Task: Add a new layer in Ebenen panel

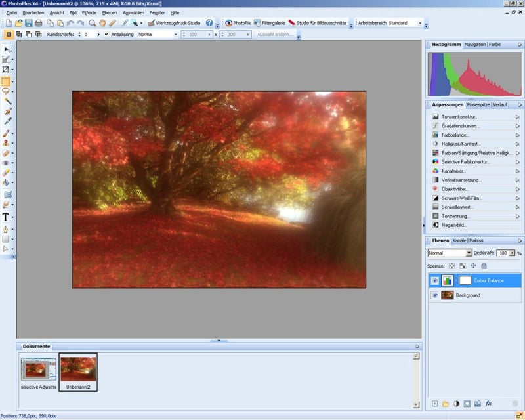Action: tap(435, 404)
